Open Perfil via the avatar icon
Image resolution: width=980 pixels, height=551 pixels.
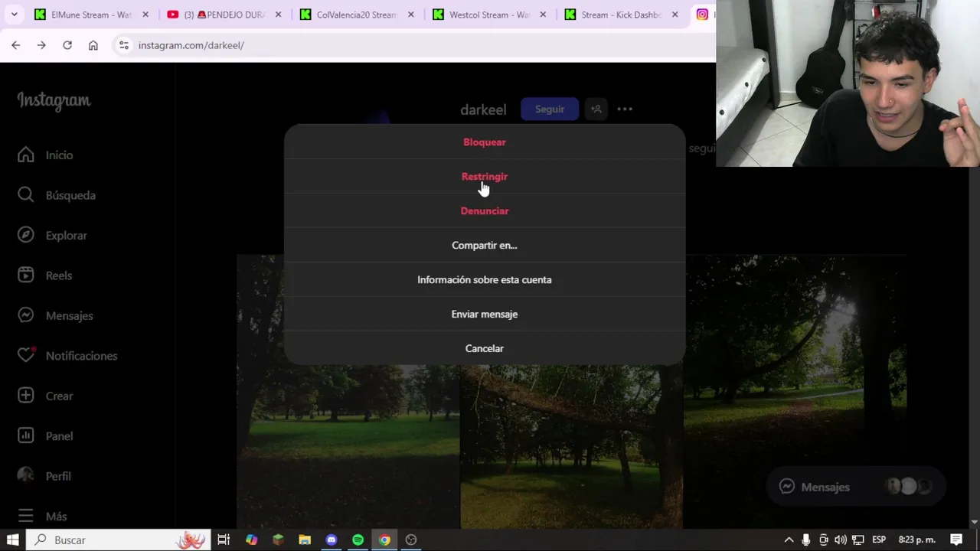[x=26, y=476]
